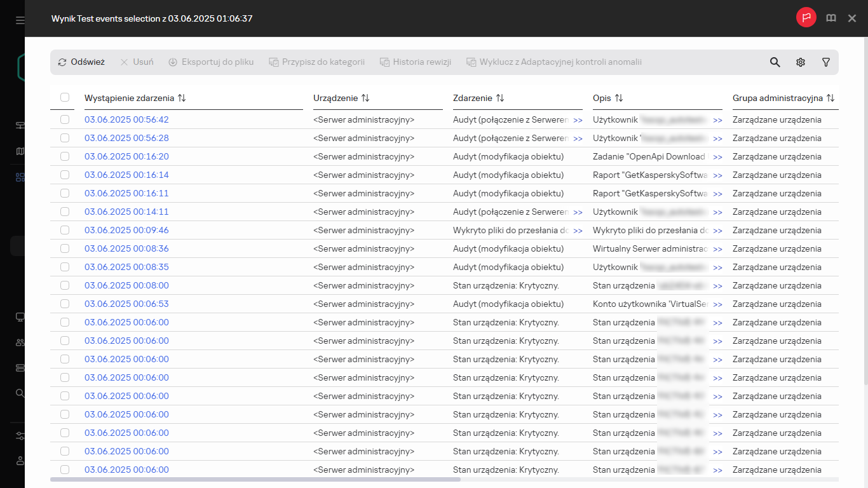
Task: Sort by Urządzenie column arrows
Action: point(365,98)
